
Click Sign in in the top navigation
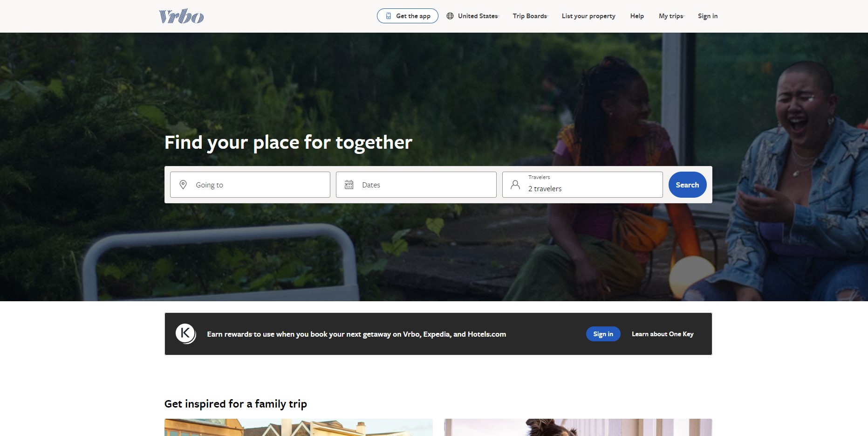tap(708, 16)
